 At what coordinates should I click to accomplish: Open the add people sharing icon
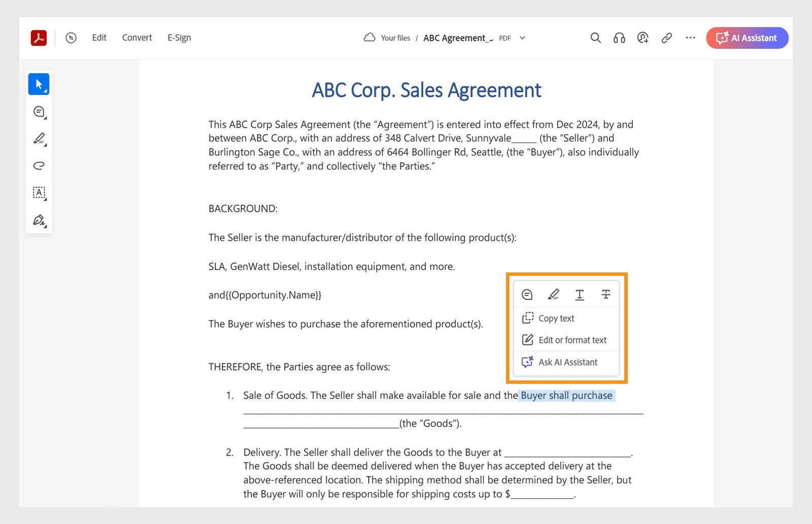point(642,38)
